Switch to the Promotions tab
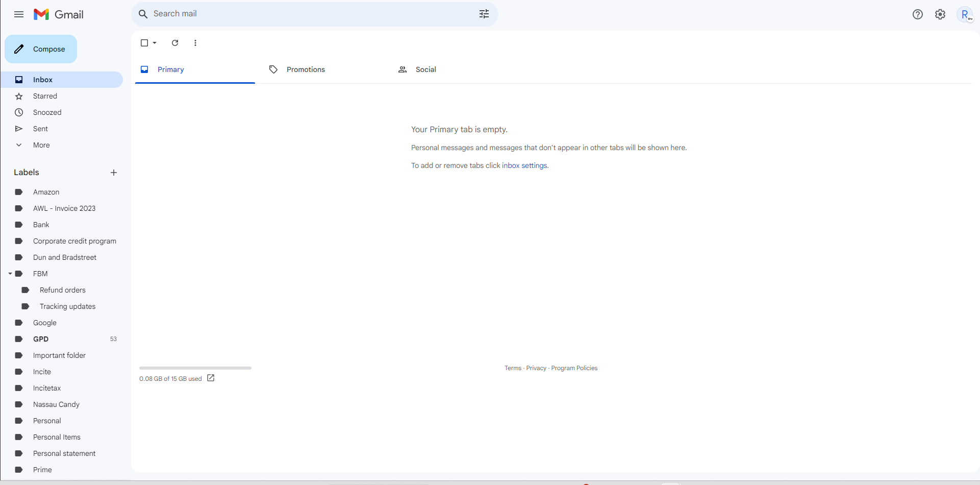Screen dimensions: 980x485 (324, 69)
